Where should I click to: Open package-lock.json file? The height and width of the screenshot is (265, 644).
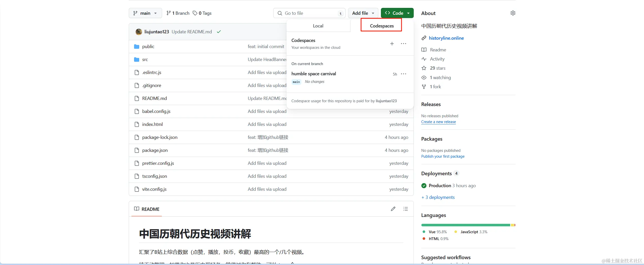click(x=160, y=137)
